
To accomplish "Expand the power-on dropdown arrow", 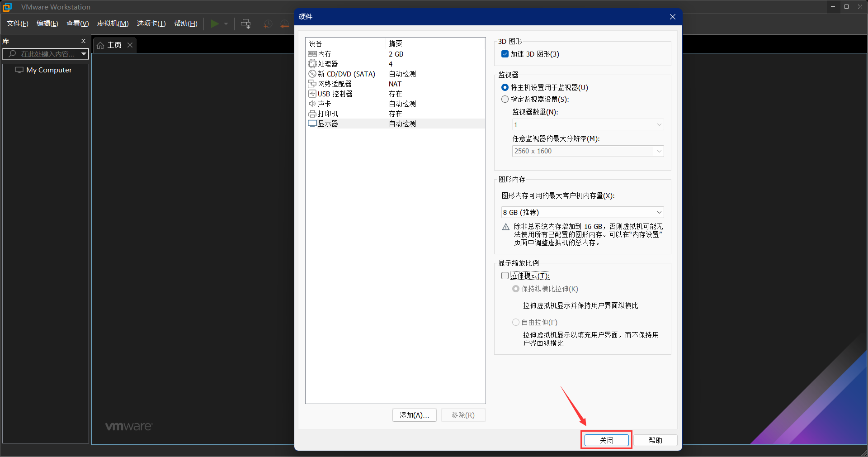I will pos(226,24).
